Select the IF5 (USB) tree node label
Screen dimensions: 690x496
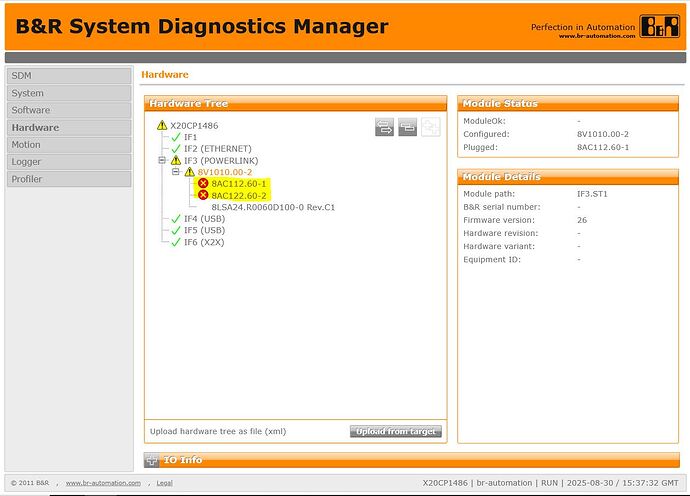point(205,230)
